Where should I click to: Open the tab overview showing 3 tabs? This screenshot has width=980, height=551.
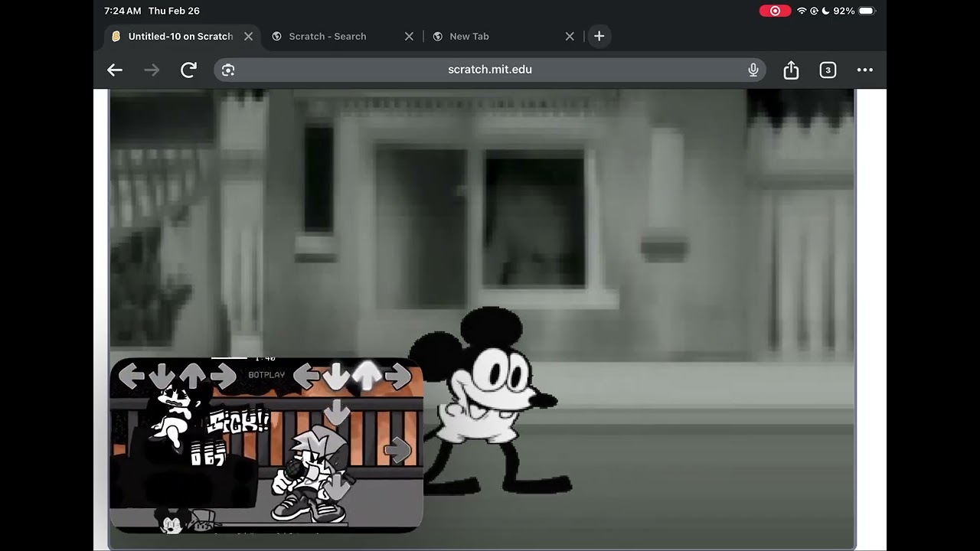tap(828, 70)
